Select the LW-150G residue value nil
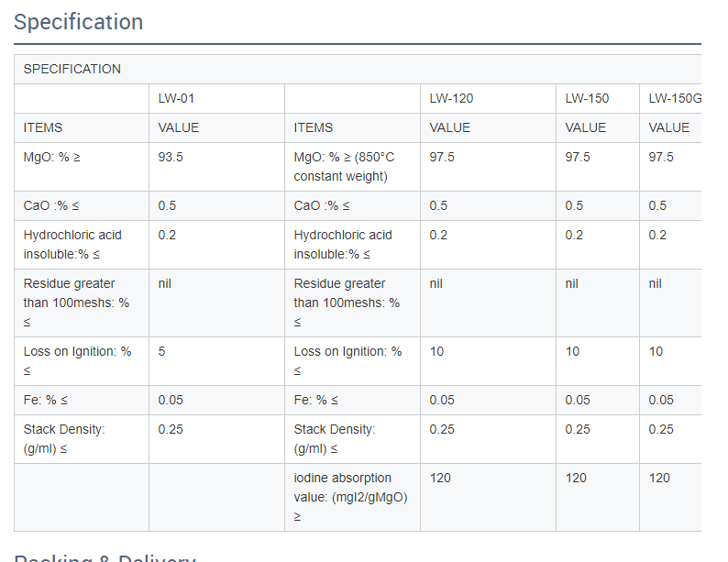Image resolution: width=728 pixels, height=562 pixels. point(655,283)
